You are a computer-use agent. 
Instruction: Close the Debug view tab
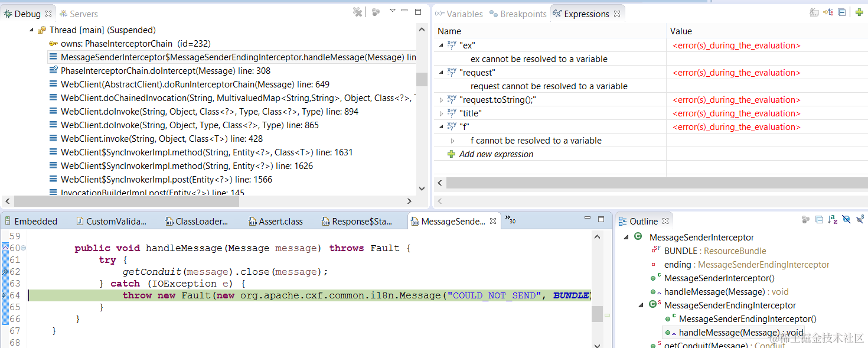point(48,13)
